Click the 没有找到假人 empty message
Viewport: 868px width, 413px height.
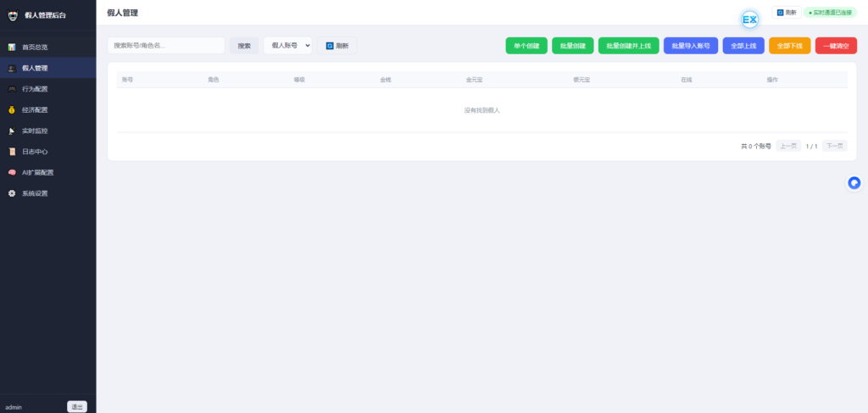[481, 110]
